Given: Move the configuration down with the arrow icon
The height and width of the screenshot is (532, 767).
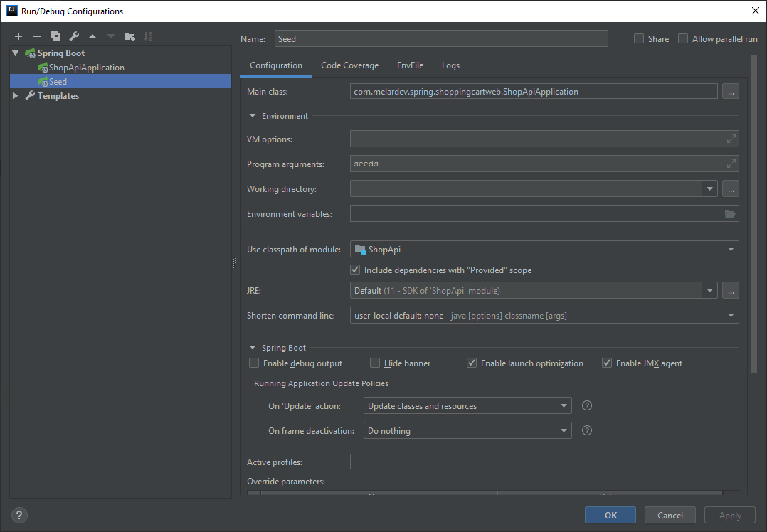Looking at the screenshot, I should pyautogui.click(x=111, y=36).
